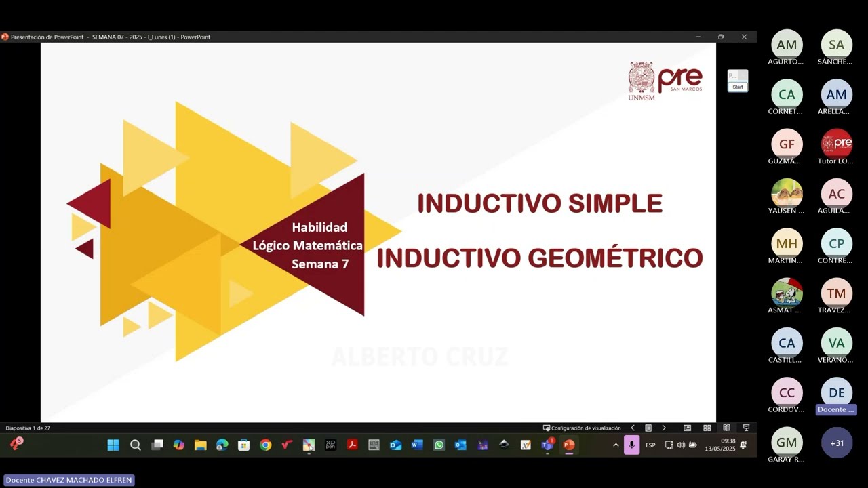Image resolution: width=868 pixels, height=488 pixels.
Task: Open Microsoft Store taskbar icon
Action: click(x=244, y=445)
